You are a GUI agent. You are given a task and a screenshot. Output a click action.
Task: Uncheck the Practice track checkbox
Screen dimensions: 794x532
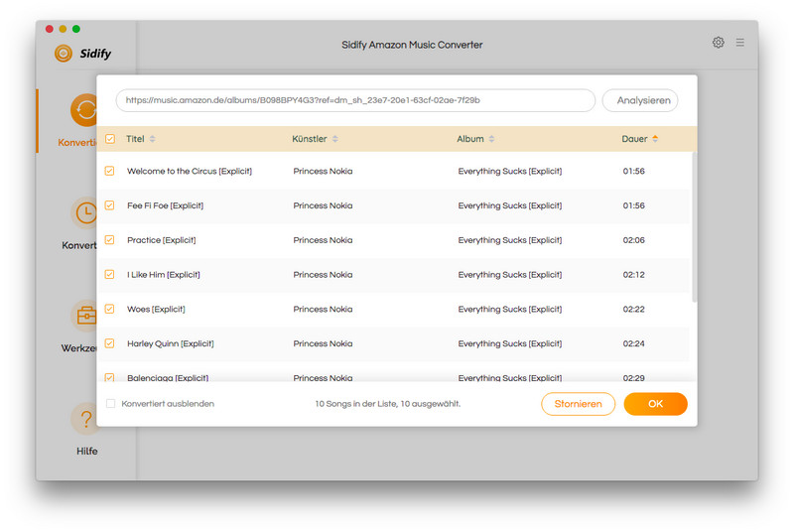click(x=109, y=240)
